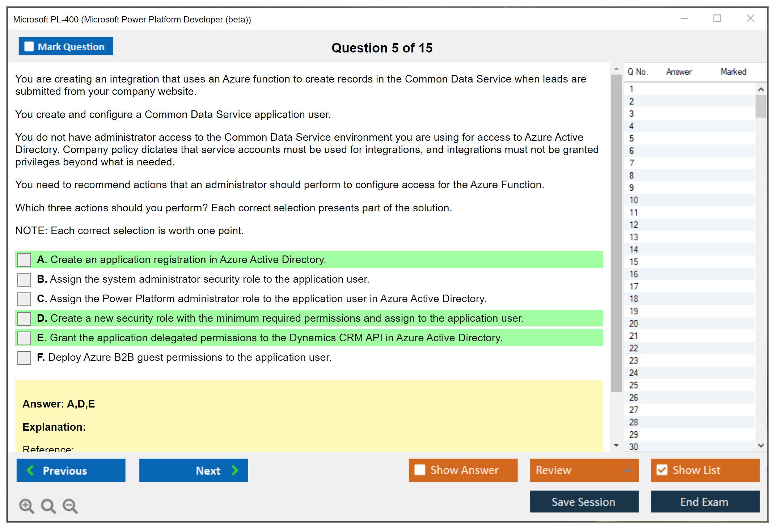Toggle the Mark Question checkbox
The height and width of the screenshot is (532, 778).
(x=29, y=46)
